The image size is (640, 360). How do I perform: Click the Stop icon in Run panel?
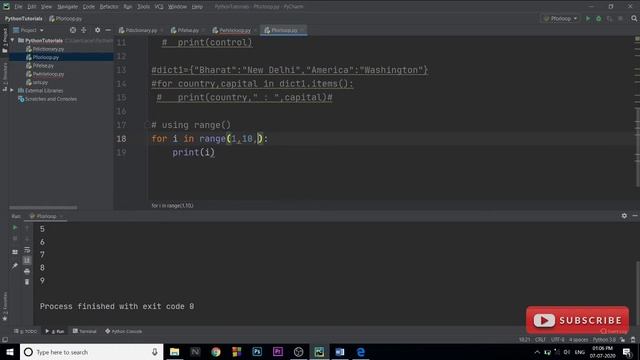pos(15,238)
